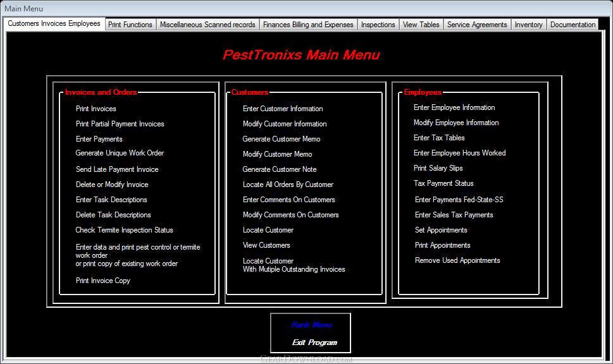Select Generate Unique Work Order
The height and width of the screenshot is (364, 613).
click(120, 153)
